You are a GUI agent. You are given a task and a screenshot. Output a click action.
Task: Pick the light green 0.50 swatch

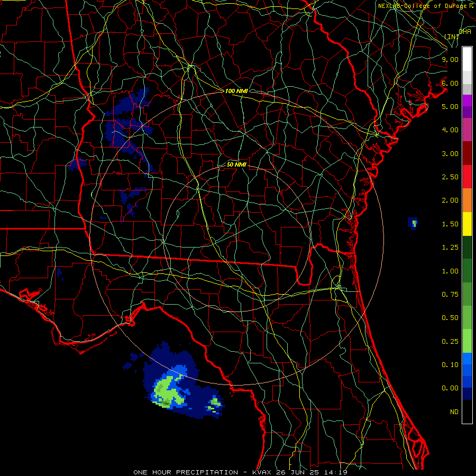[467, 317]
